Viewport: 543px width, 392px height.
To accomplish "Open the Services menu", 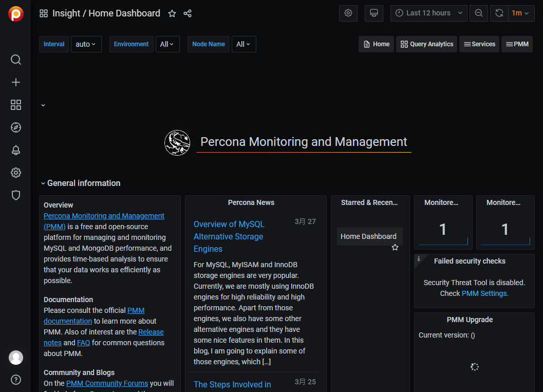I will coord(479,44).
